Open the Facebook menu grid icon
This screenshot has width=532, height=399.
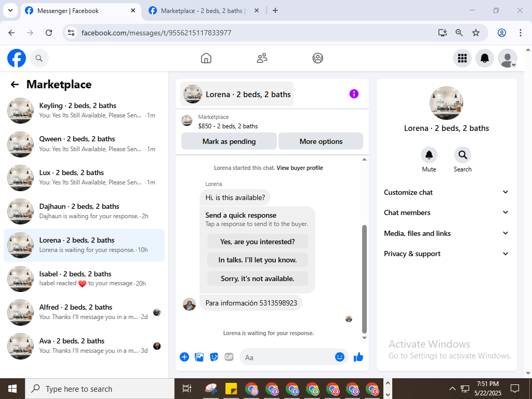[462, 58]
